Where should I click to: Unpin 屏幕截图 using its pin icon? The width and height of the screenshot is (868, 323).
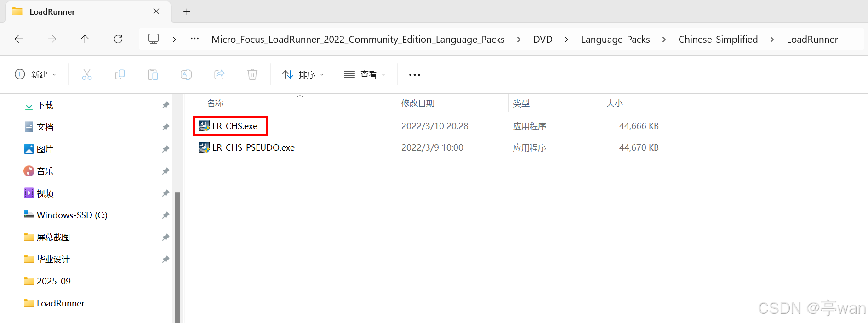(166, 238)
